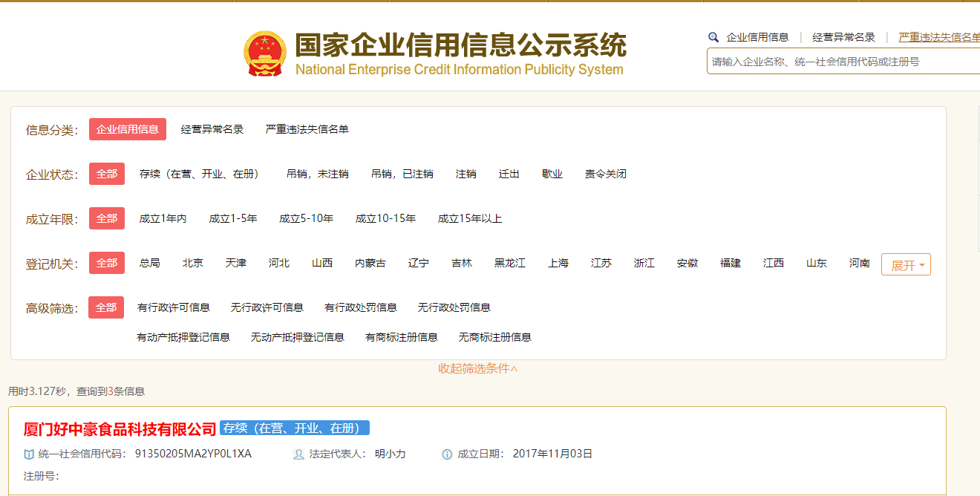Viewport: 980px width, 496px height.
Task: Switch header search to 严重违法失信名单 tab
Action: pos(939,37)
